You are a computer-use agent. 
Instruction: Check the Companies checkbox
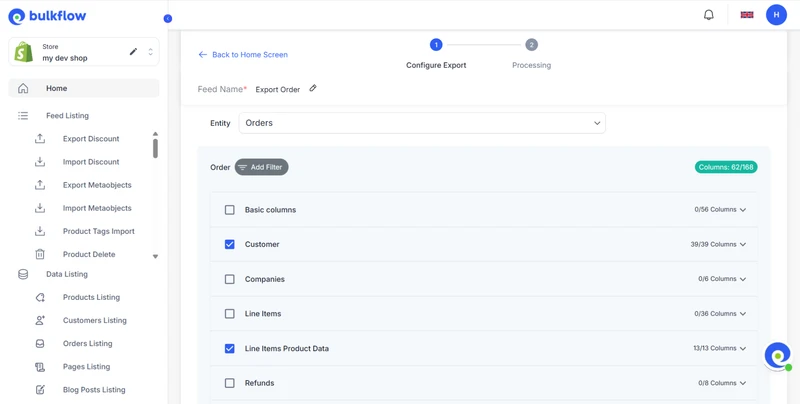[x=230, y=279]
